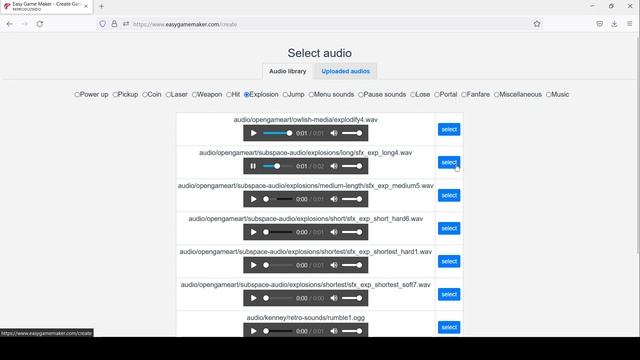Select the rumble1.ogg audio
The height and width of the screenshot is (360, 640).
point(449,327)
